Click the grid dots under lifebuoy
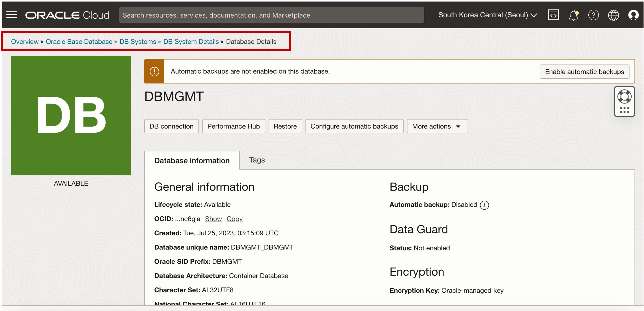This screenshot has width=644, height=311. (624, 110)
